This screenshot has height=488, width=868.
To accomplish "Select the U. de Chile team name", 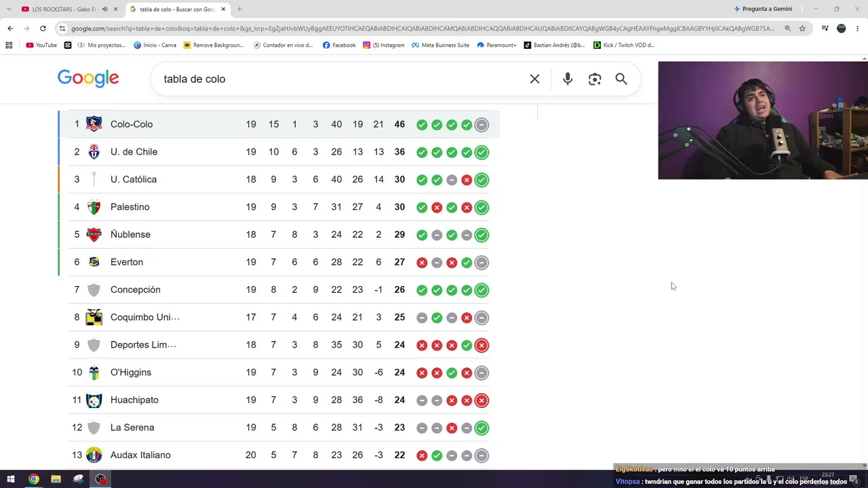I will [x=134, y=152].
